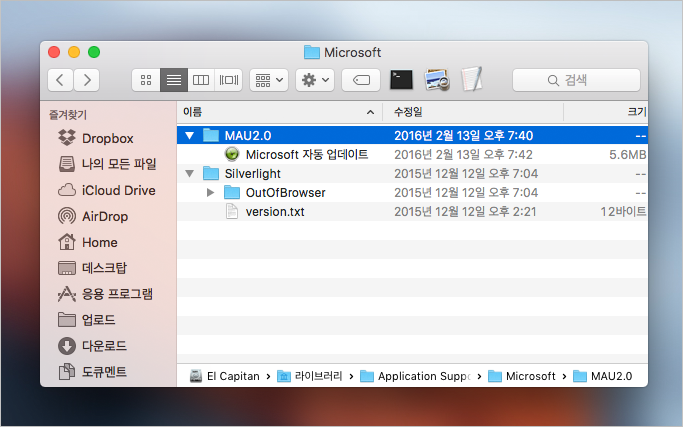The height and width of the screenshot is (427, 683).
Task: Select 나의 모든 파일 in sidebar
Action: [107, 164]
